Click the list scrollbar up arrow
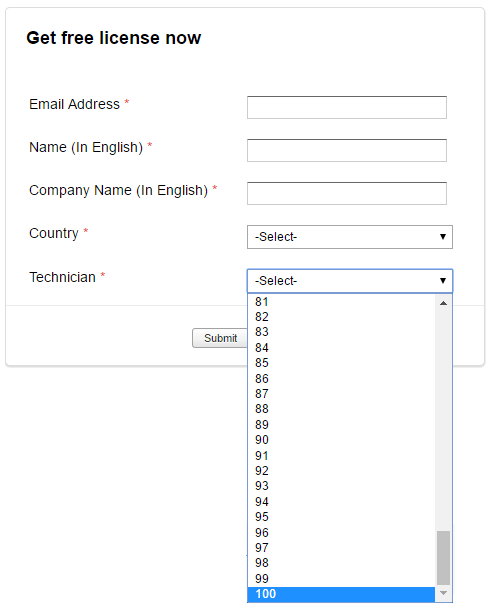This screenshot has height=610, width=491. tap(443, 303)
